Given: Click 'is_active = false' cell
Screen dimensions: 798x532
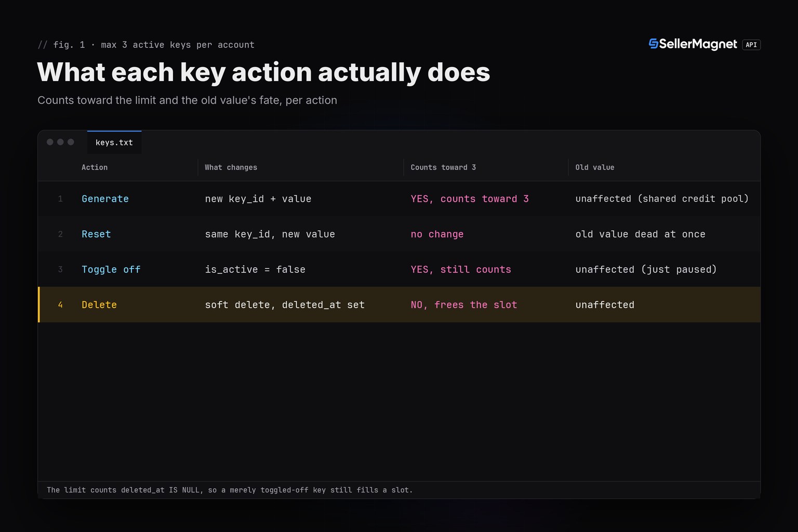Looking at the screenshot, I should point(255,270).
